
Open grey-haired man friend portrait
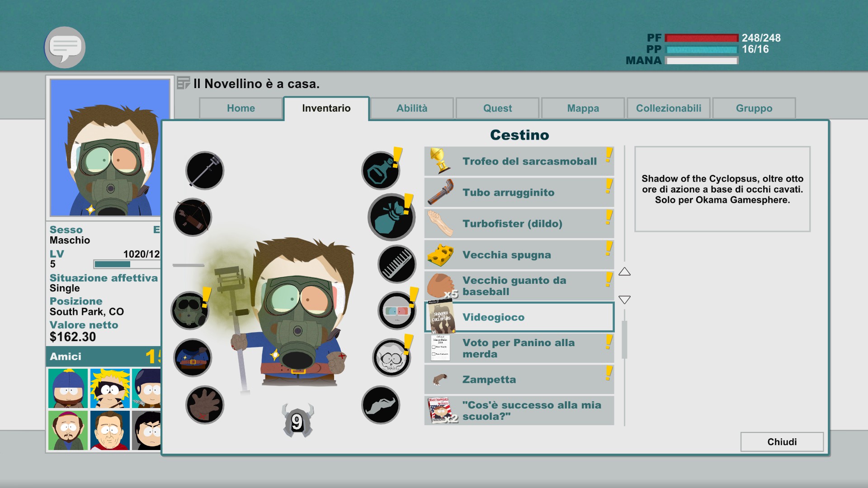(110, 430)
